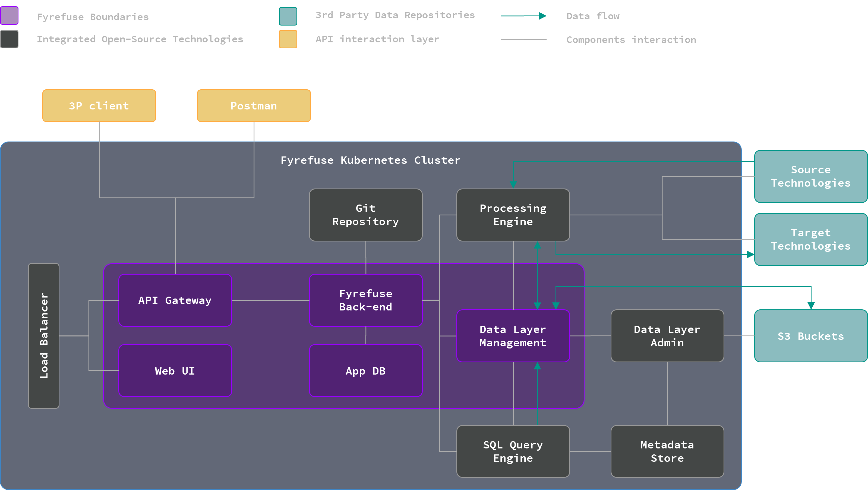Select the orange API interaction layer legend square
Viewport: 868px width, 490px height.
288,39
